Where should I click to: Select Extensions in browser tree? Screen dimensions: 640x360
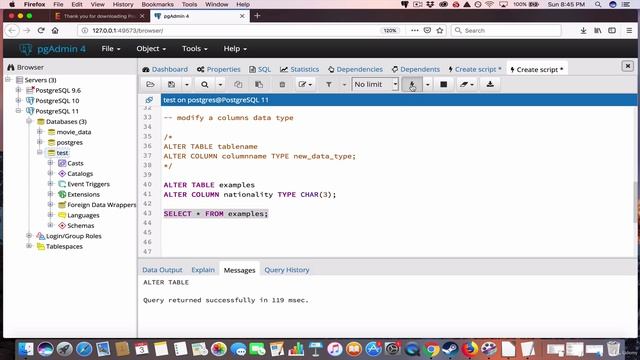(83, 194)
